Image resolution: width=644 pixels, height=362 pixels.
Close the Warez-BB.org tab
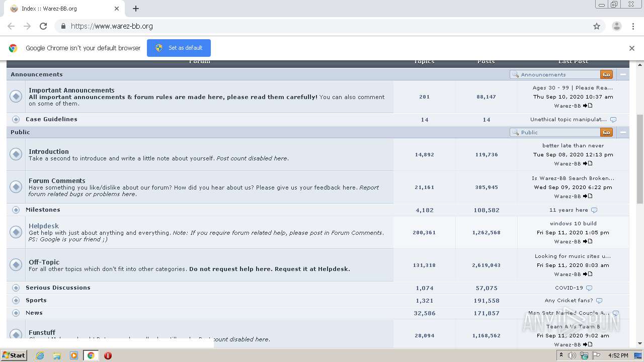pos(117,9)
